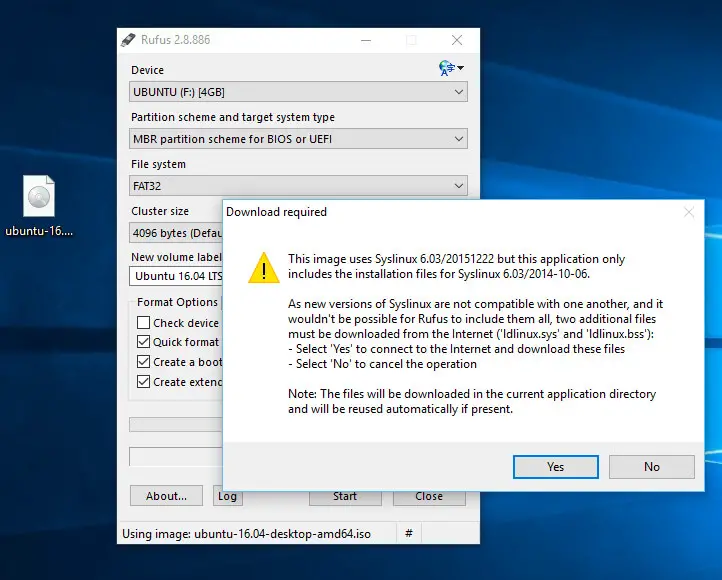Click the 'Device' label in Rufus
722x580 pixels.
click(147, 70)
